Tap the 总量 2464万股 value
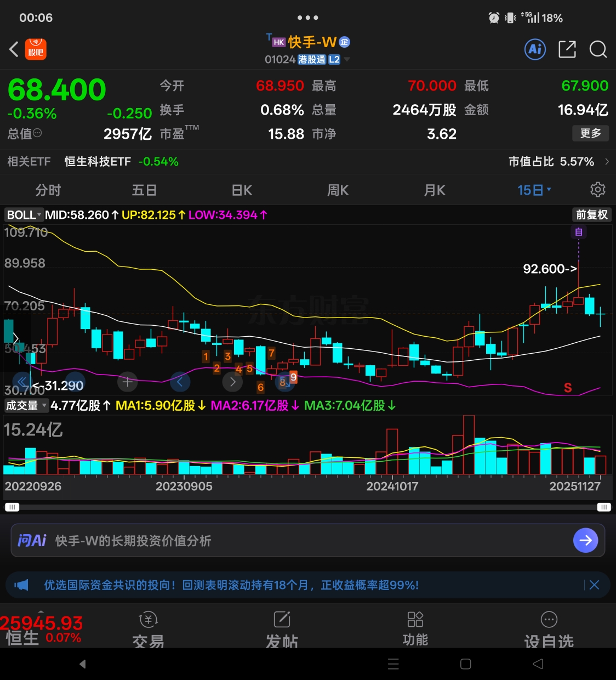The image size is (616, 680). click(425, 110)
